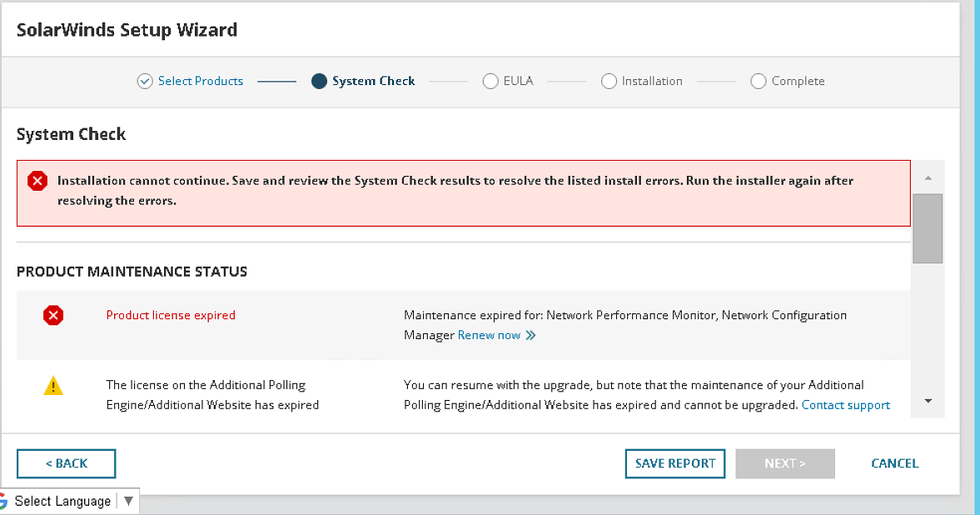This screenshot has height=515, width=980.
Task: Click the yellow warning triangle icon
Action: (53, 385)
